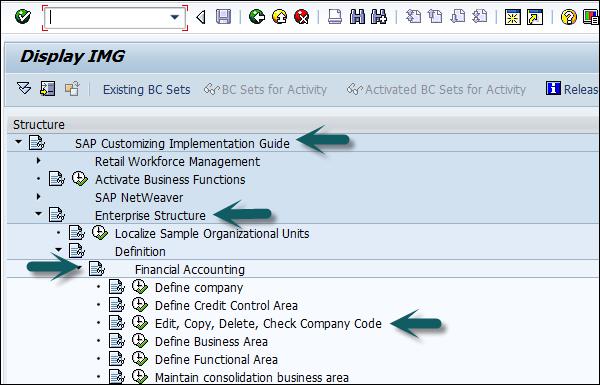Select Localize Sample Organizational Units entry
The image size is (600, 385).
pos(212,233)
